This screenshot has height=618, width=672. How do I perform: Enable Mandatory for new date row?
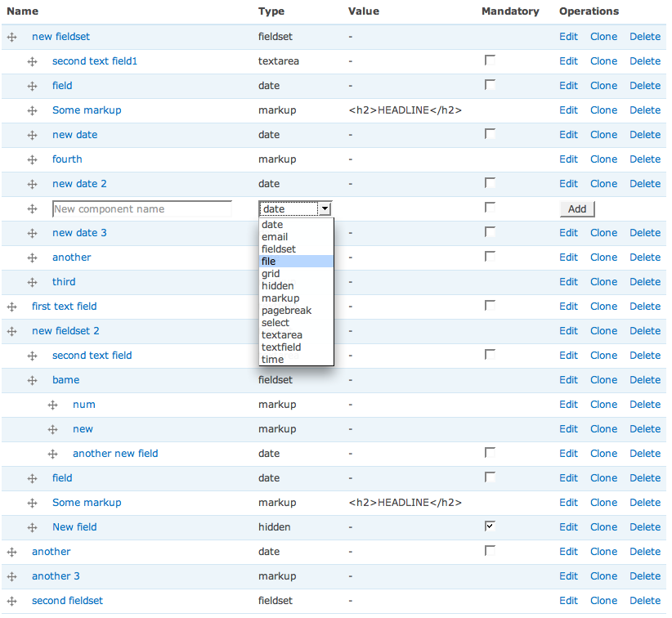(x=490, y=134)
